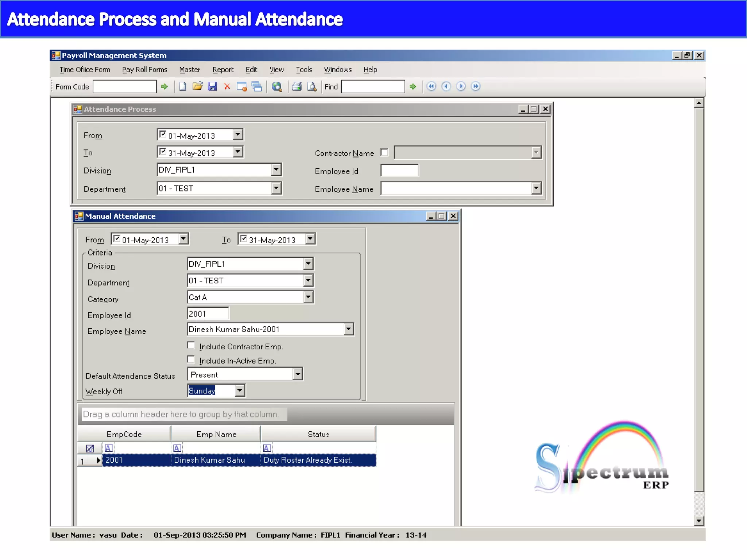
Task: Click the Save floppy disk icon
Action: [x=212, y=86]
